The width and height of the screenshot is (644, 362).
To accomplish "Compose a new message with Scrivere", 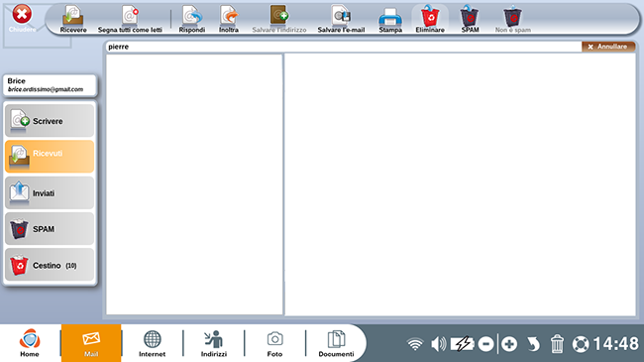I will (x=50, y=121).
